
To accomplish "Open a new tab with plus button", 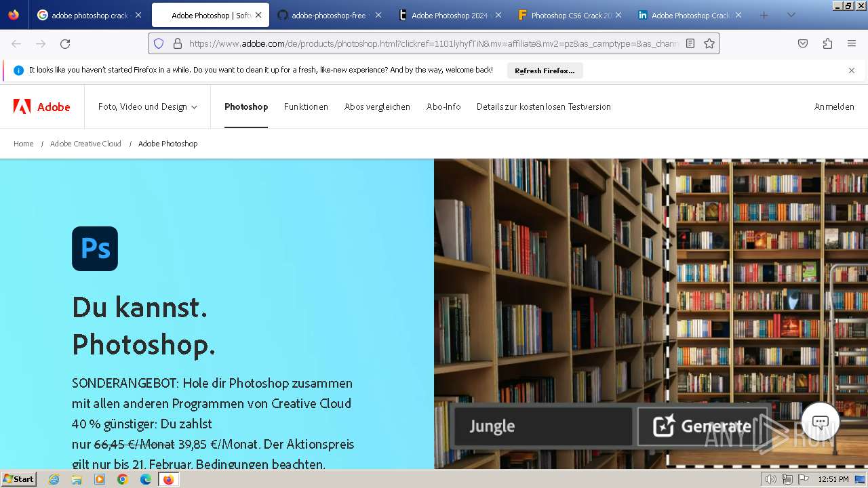I will 764,15.
